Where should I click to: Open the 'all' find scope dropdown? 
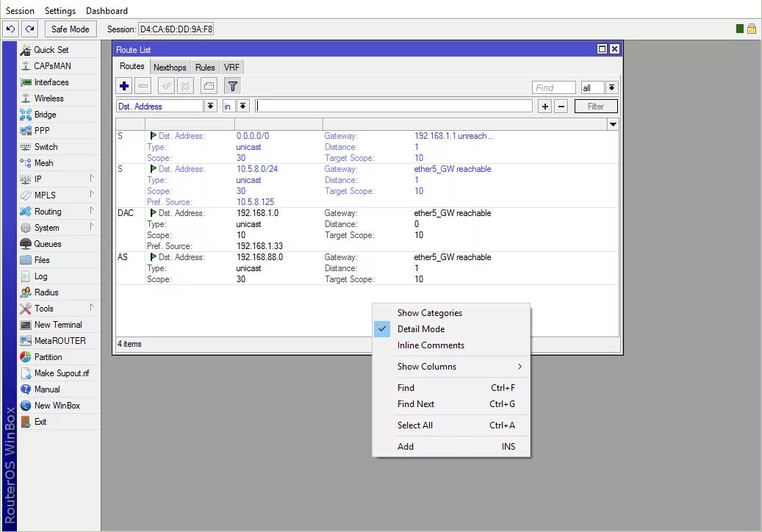coord(612,87)
